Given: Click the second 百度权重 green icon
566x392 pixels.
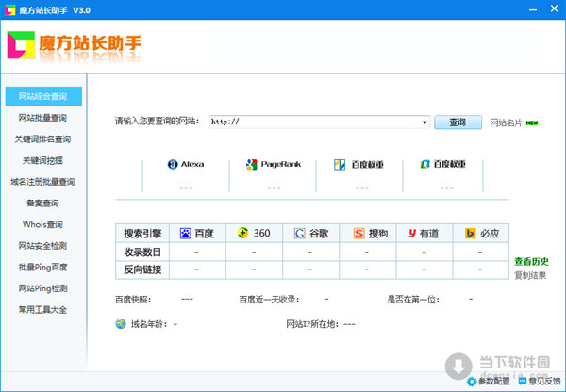Looking at the screenshot, I should tap(424, 165).
